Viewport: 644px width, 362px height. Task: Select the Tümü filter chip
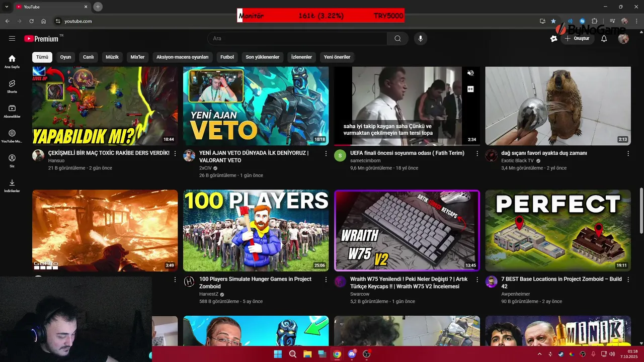click(x=42, y=57)
